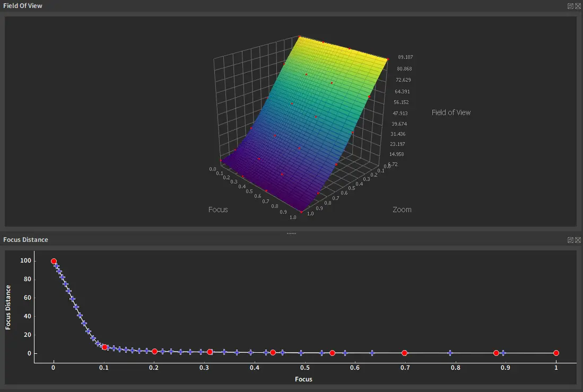Click the red keypoint near focus 0.88

point(496,353)
